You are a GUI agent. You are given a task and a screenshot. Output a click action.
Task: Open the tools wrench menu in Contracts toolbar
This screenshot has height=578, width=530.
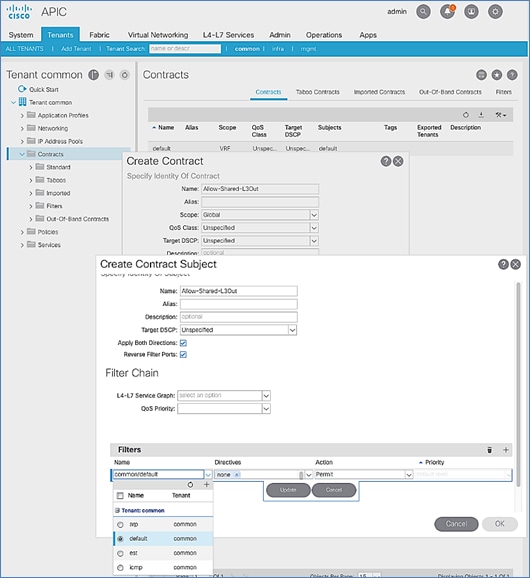coord(500,115)
